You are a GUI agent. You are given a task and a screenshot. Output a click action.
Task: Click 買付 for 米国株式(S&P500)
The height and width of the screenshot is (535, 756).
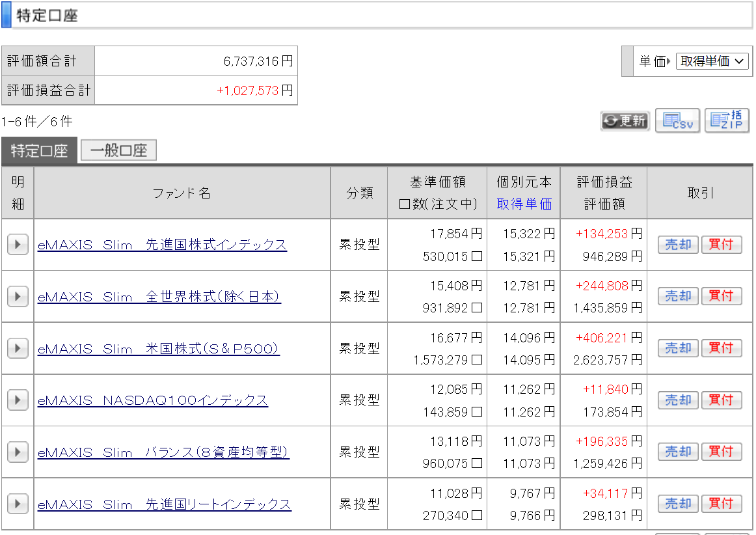(722, 348)
